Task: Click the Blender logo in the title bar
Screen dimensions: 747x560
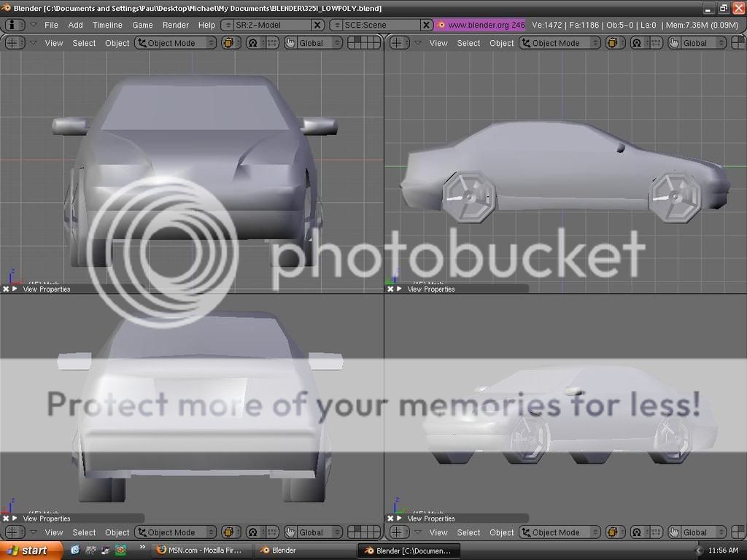Action: [6, 8]
